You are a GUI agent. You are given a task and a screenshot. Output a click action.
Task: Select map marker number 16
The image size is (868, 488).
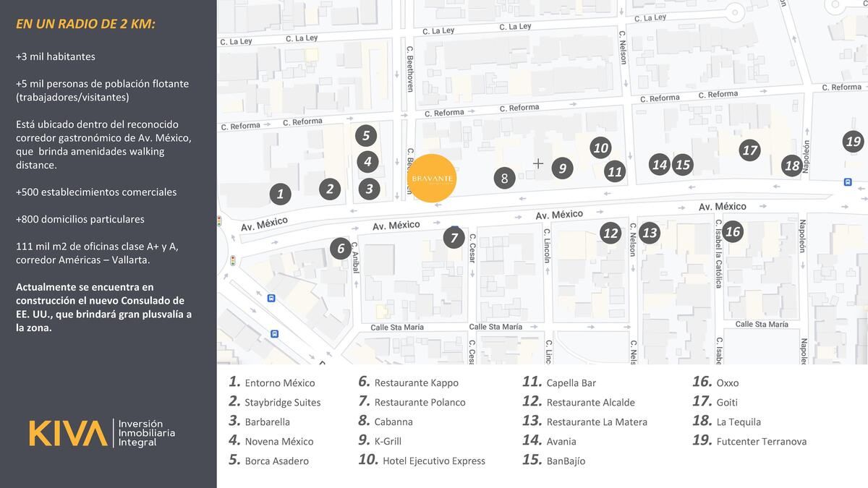point(733,231)
